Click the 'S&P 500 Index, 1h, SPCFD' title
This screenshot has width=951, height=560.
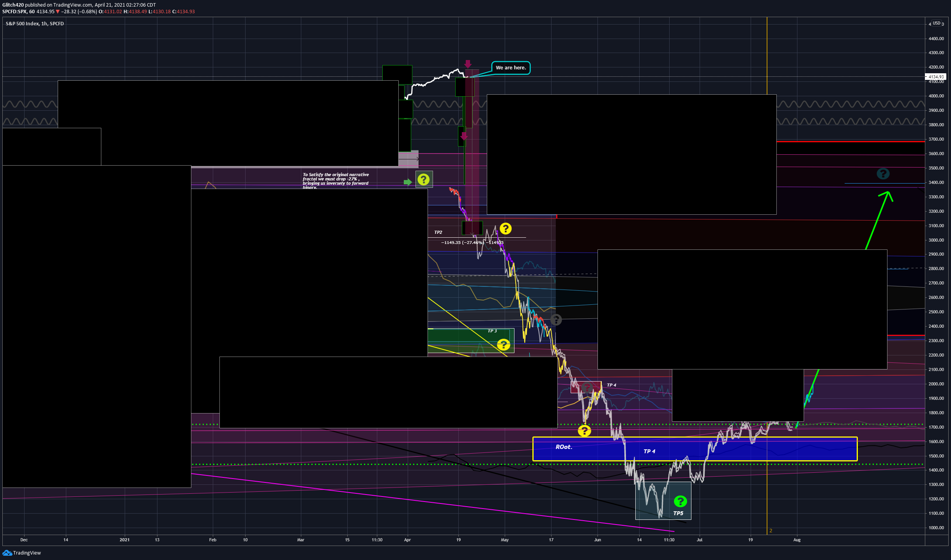point(35,24)
